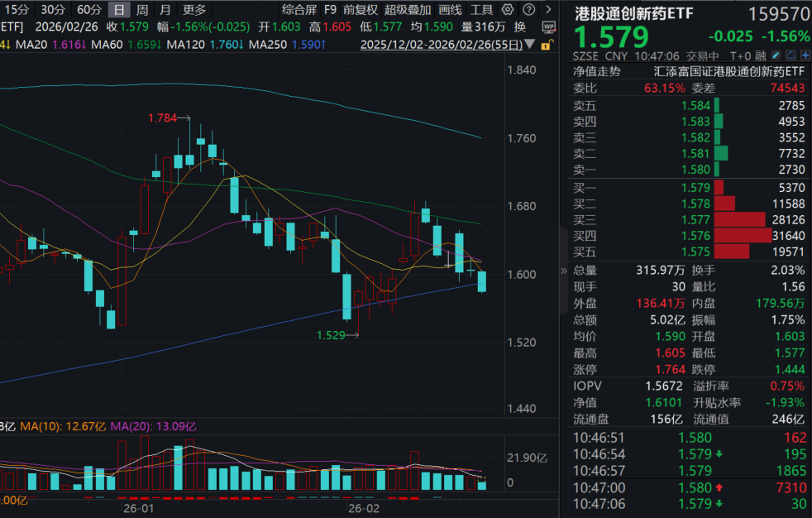The width and height of the screenshot is (812, 518).
Task: Click the WP icon beside 换
Action: click(549, 27)
